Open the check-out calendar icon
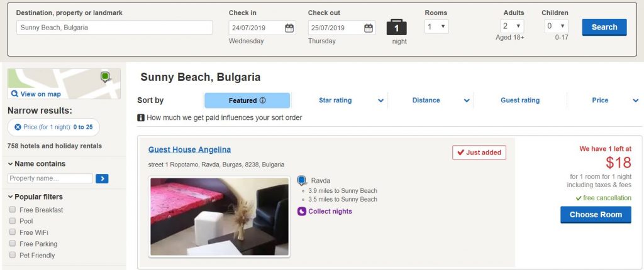 point(369,28)
